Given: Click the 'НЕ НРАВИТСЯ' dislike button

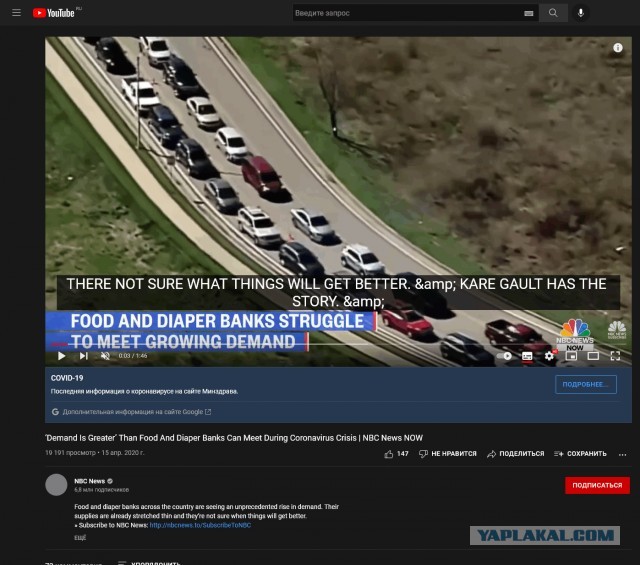Looking at the screenshot, I should tap(448, 454).
